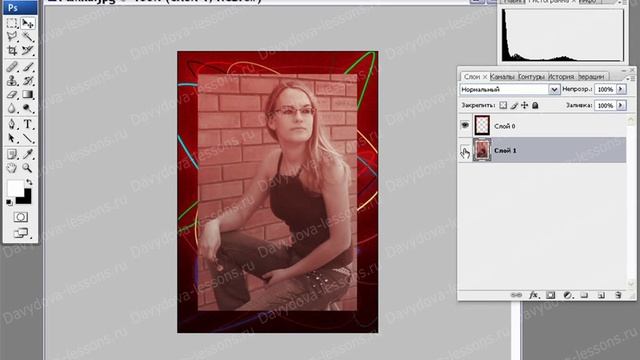The height and width of the screenshot is (360, 640).
Task: Swap foreground and background colors
Action: [29, 182]
